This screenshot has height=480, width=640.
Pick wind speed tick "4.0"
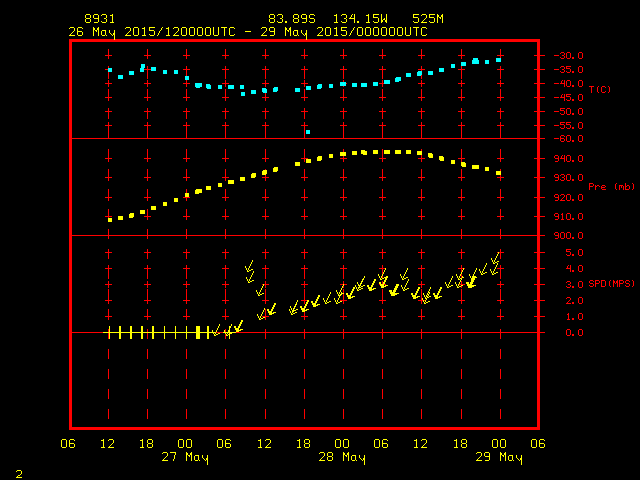[574, 269]
